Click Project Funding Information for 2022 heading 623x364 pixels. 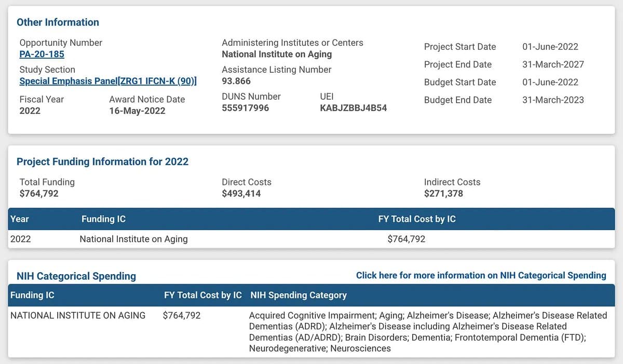coord(102,161)
